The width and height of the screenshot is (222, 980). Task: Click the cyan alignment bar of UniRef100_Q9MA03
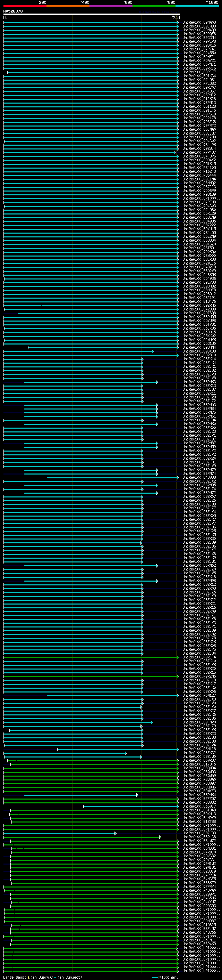91,23
